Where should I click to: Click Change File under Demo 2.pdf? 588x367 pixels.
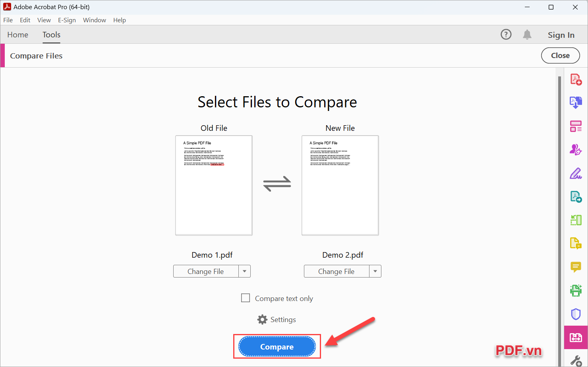click(337, 271)
